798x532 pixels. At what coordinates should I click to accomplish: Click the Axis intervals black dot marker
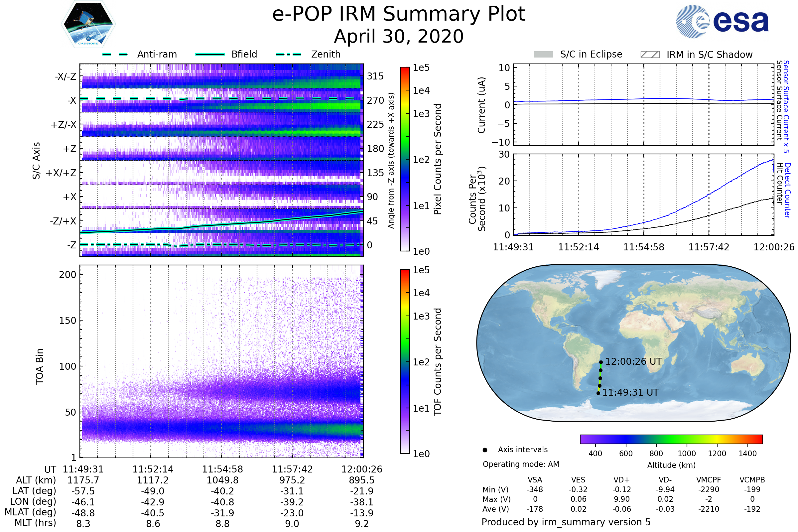(x=485, y=450)
